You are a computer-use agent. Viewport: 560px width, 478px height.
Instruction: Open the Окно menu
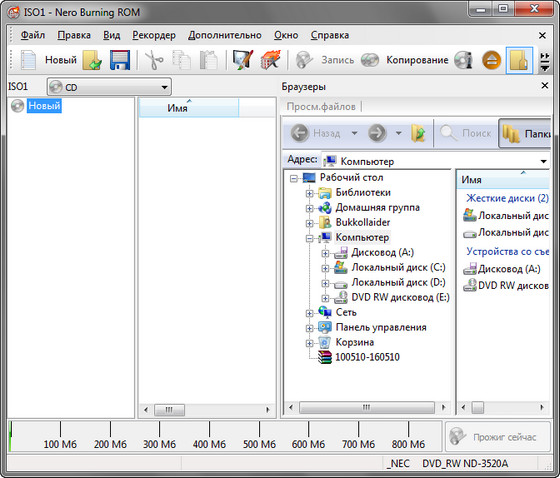pos(286,35)
